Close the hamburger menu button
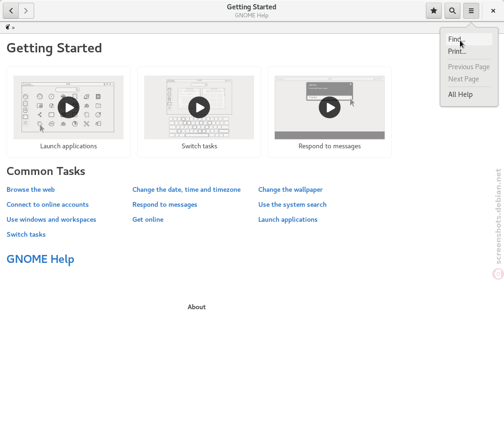 (471, 11)
